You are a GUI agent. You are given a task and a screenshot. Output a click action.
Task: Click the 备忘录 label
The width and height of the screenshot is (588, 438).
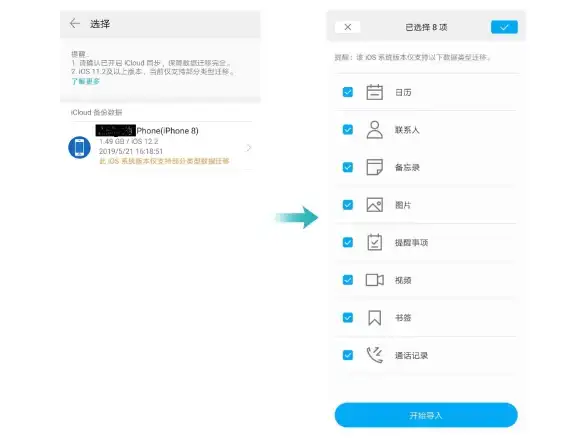(407, 167)
